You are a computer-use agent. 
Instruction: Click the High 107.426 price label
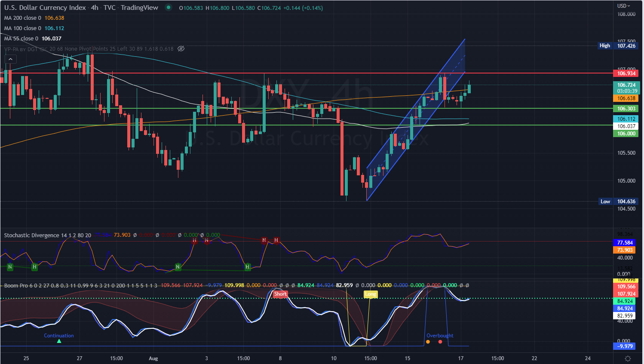point(618,46)
